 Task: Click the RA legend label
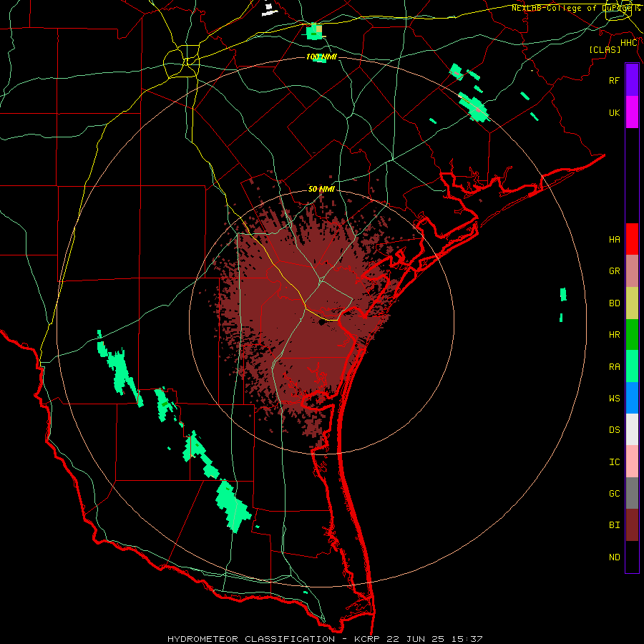615,367
